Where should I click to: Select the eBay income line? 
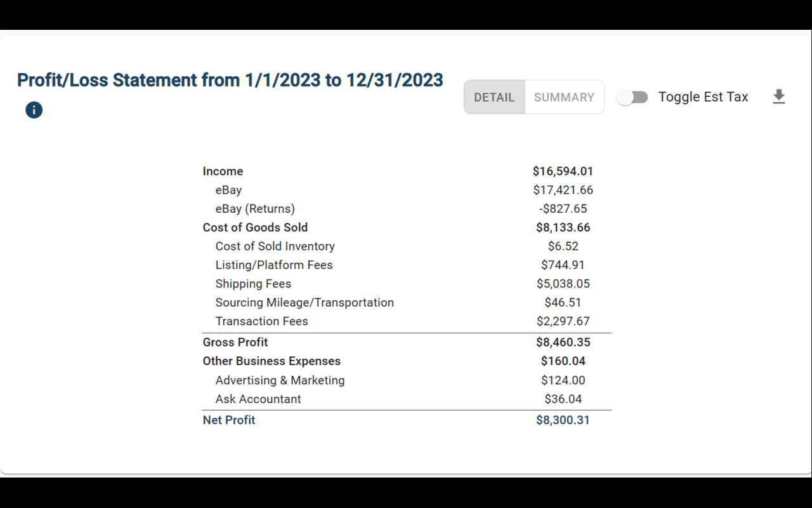pos(407,190)
